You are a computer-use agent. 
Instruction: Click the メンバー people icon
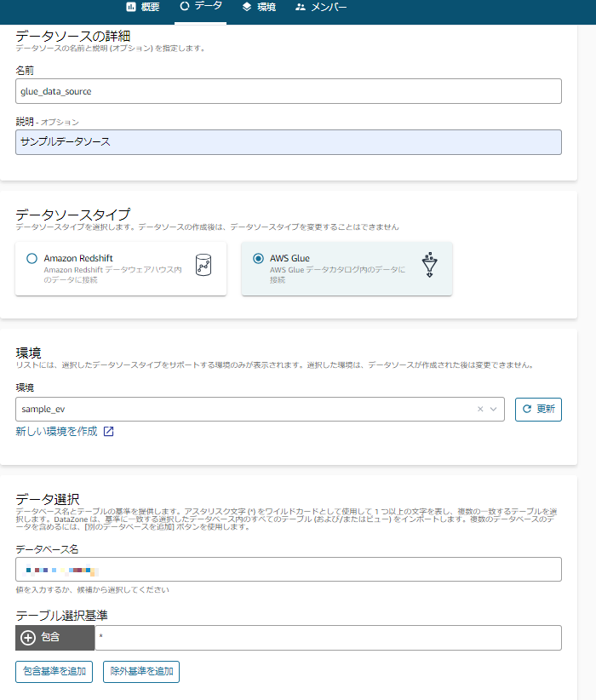pos(301,7)
